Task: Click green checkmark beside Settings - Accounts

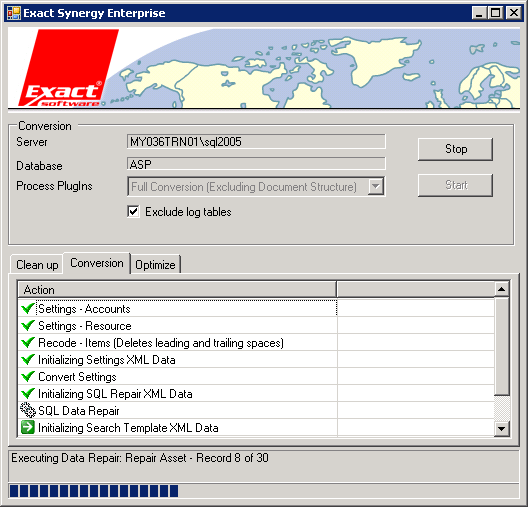Action: (x=28, y=308)
